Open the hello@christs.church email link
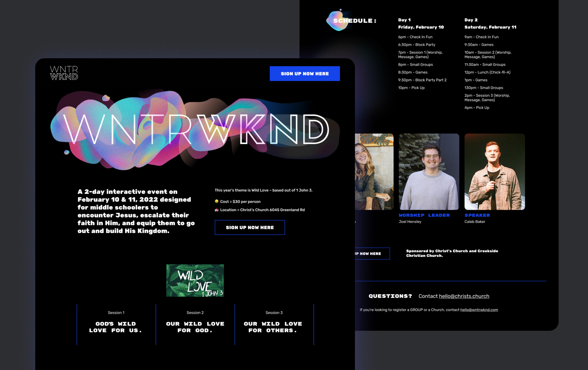This screenshot has height=370, width=588. click(464, 296)
